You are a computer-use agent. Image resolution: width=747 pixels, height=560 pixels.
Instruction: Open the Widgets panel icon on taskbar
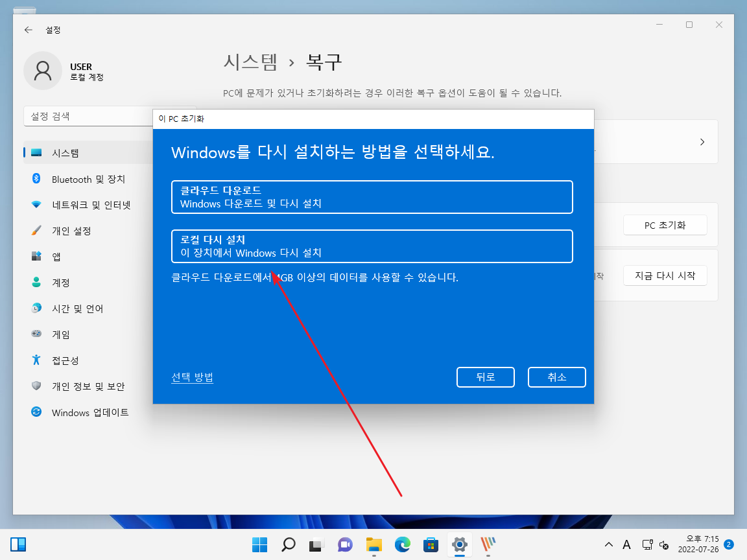tap(18, 544)
